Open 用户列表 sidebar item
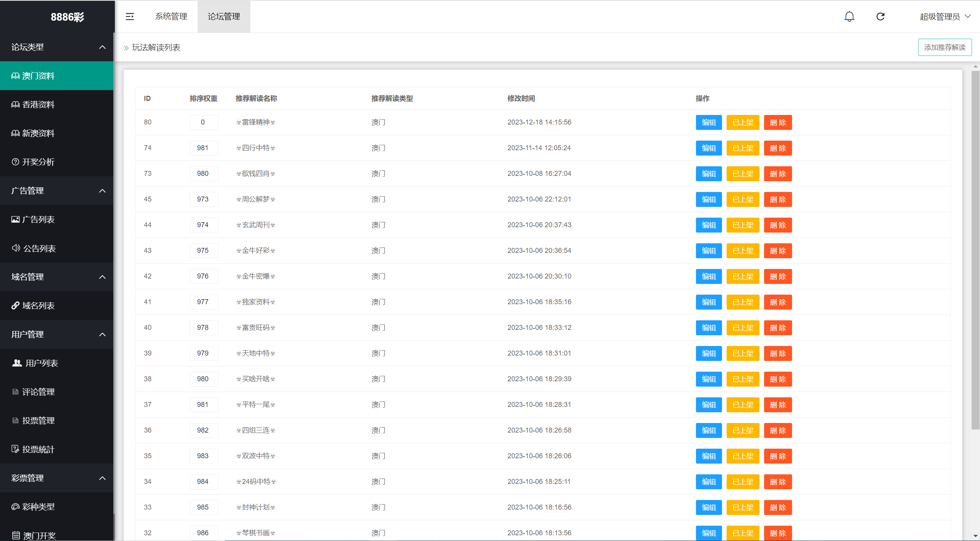The image size is (980, 541). 41,363
